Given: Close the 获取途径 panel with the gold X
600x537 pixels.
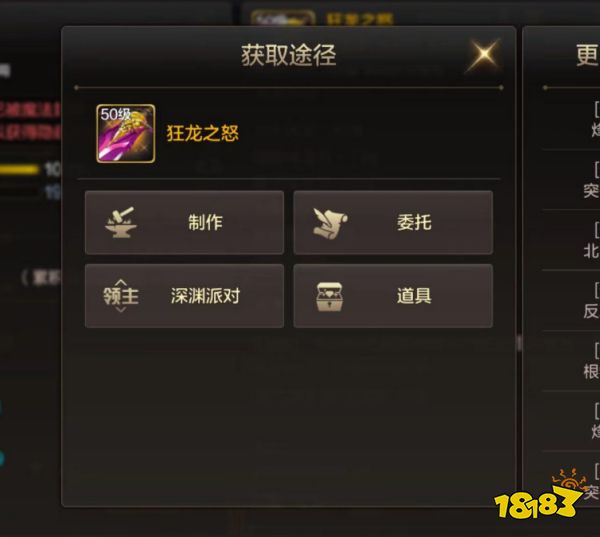Looking at the screenshot, I should pos(484,54).
